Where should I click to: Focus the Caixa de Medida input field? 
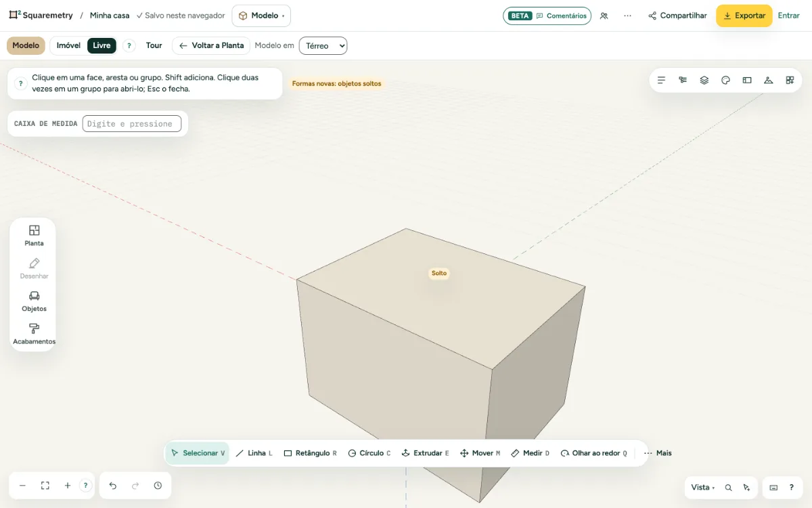pos(132,124)
